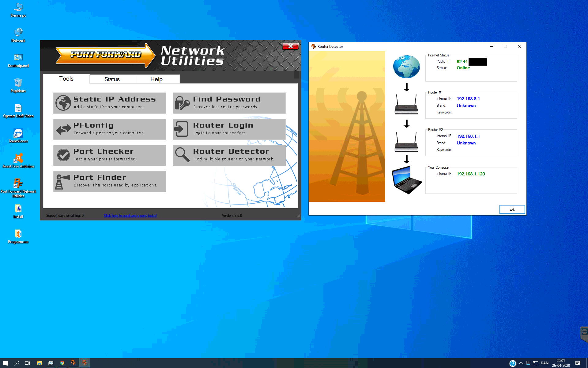Select the TeamViewer desktop shortcut
Viewport: 588px width, 368px height.
[18, 136]
